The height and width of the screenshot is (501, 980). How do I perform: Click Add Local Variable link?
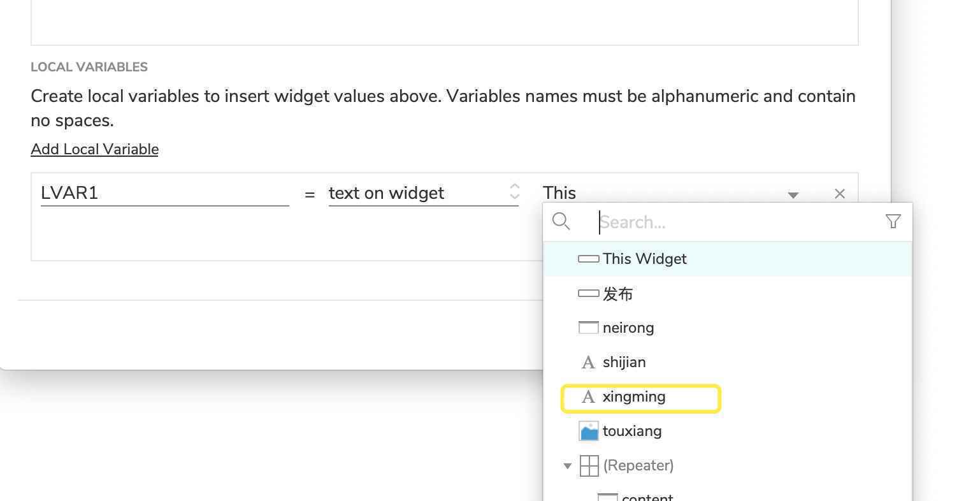click(x=94, y=149)
